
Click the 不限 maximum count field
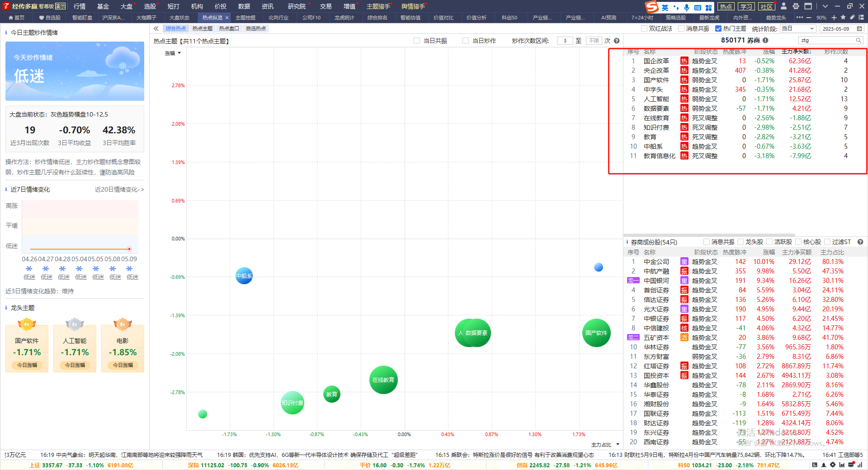tap(594, 41)
